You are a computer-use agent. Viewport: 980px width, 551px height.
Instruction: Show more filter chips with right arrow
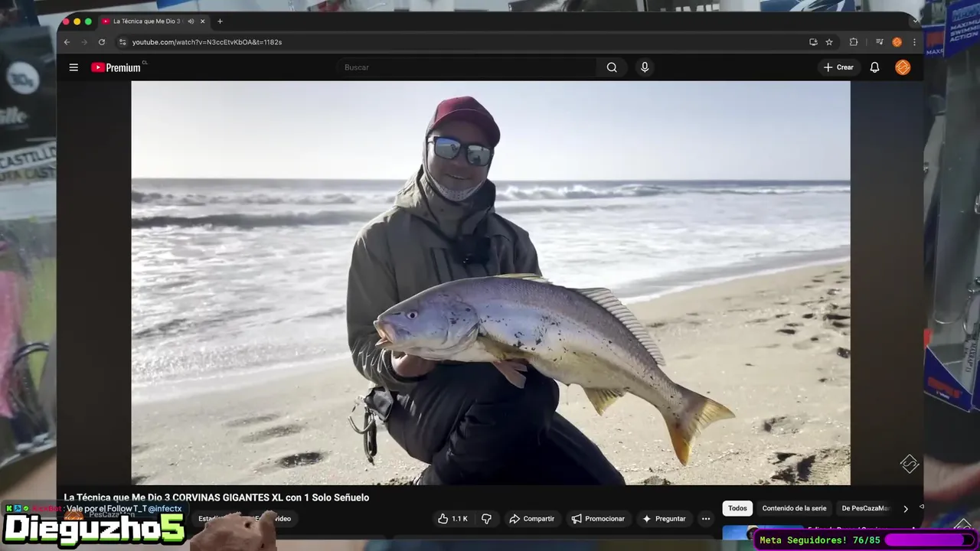pos(906,509)
